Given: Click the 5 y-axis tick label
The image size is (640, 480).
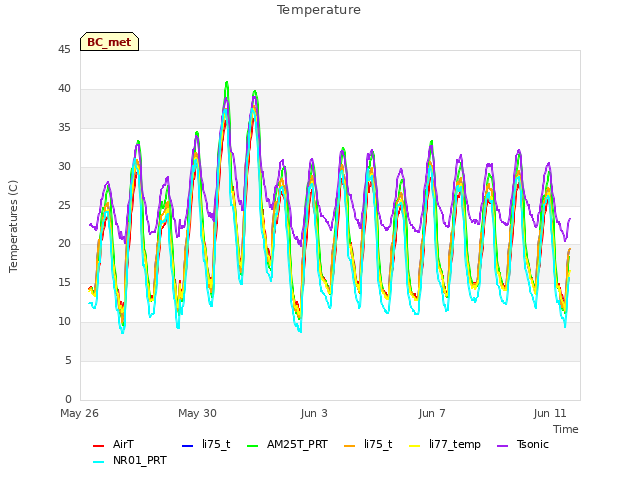Looking at the screenshot, I should point(68,360).
